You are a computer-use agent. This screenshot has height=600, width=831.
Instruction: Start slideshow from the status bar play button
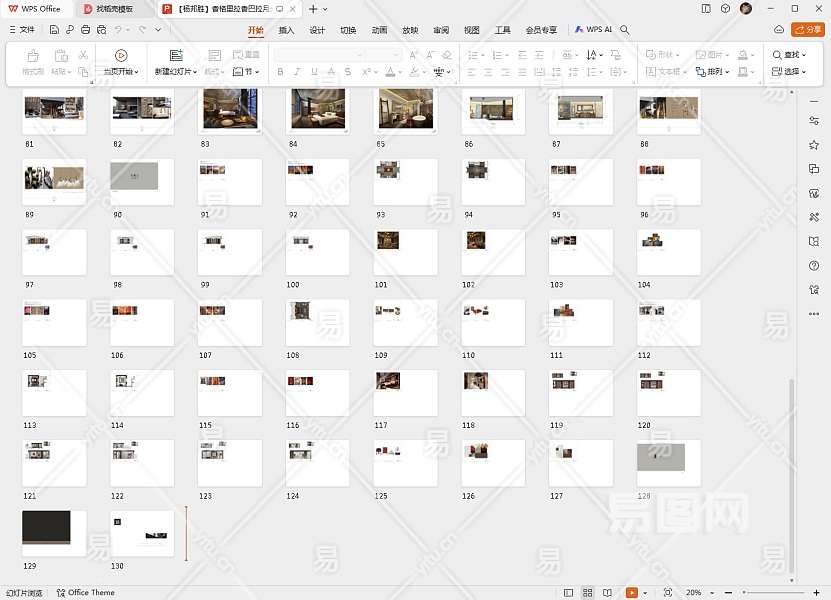[632, 593]
